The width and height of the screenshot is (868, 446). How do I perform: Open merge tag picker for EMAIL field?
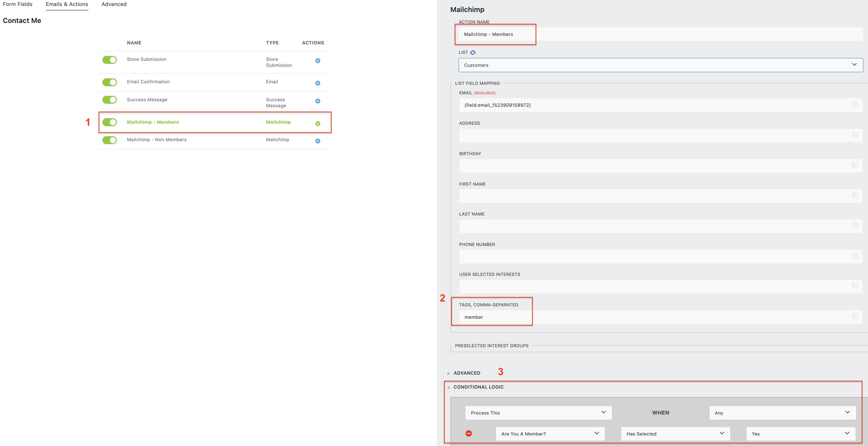point(855,105)
